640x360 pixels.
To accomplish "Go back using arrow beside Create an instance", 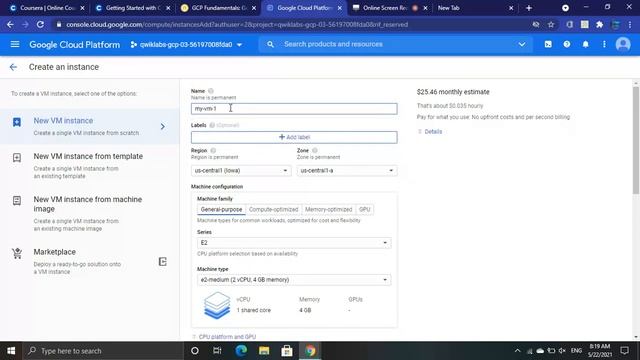I will coord(13,67).
